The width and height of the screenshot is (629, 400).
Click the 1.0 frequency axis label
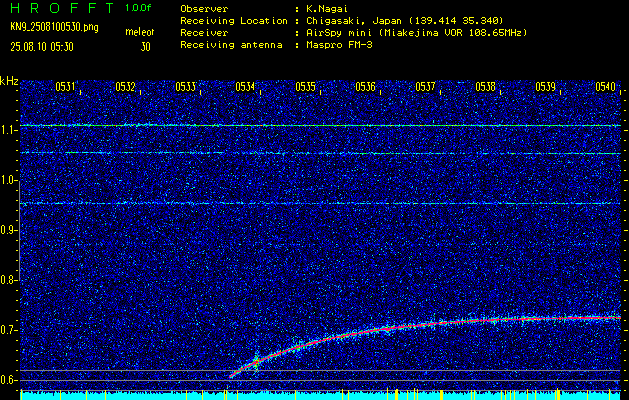click(x=8, y=181)
